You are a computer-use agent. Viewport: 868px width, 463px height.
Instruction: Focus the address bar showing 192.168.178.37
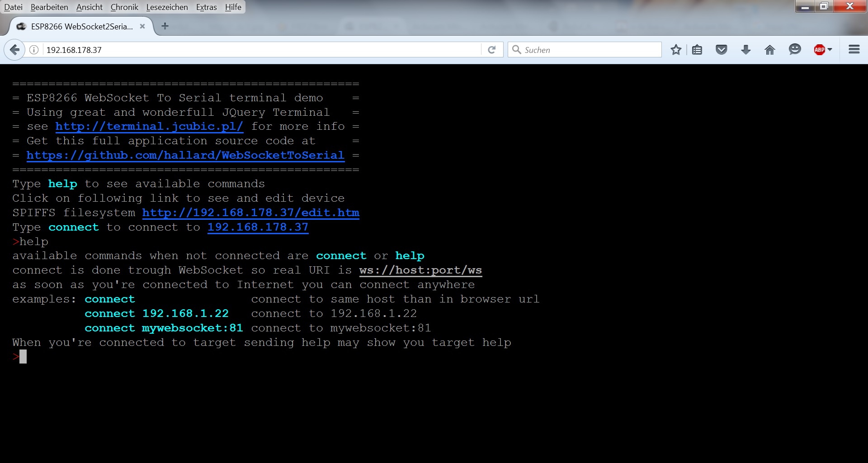pos(262,50)
